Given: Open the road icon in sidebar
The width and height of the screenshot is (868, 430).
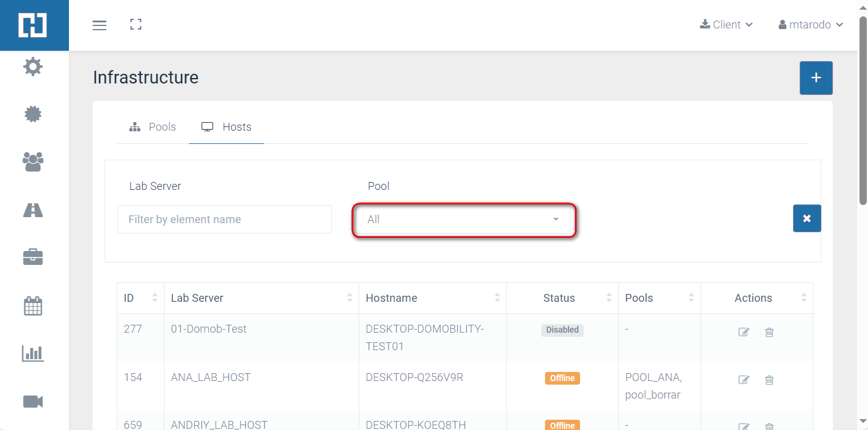Looking at the screenshot, I should click(x=33, y=210).
